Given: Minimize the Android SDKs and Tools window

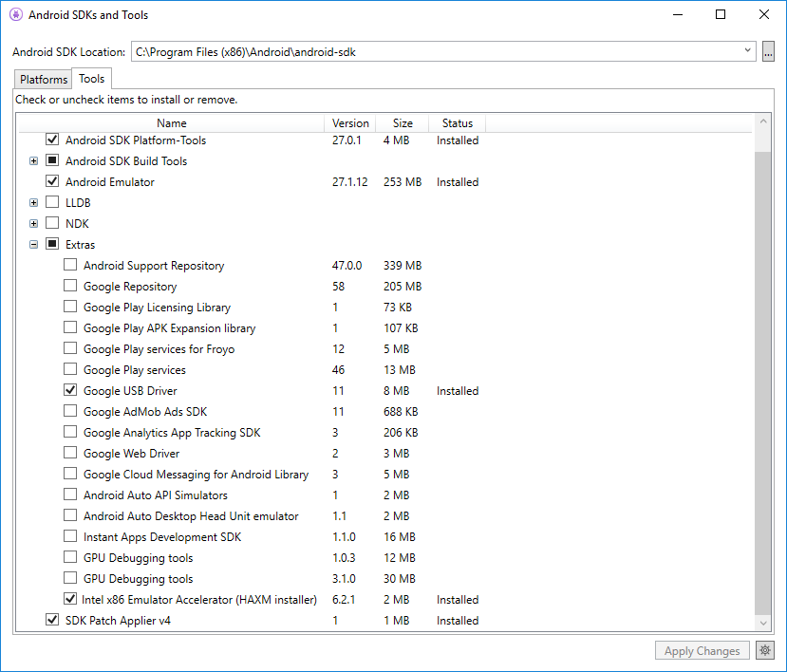Looking at the screenshot, I should 678,14.
